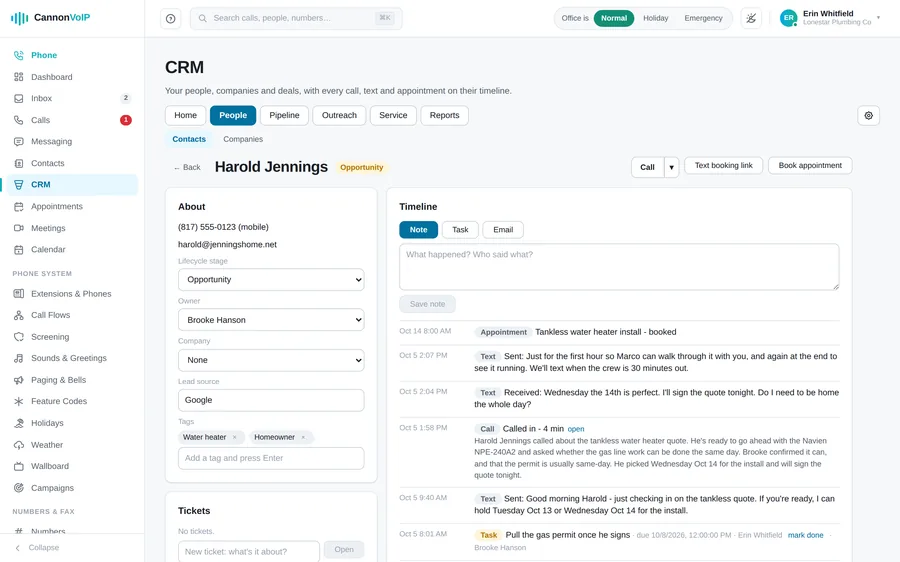Click Book appointment button
Viewport: 900px width, 562px height.
(x=810, y=165)
